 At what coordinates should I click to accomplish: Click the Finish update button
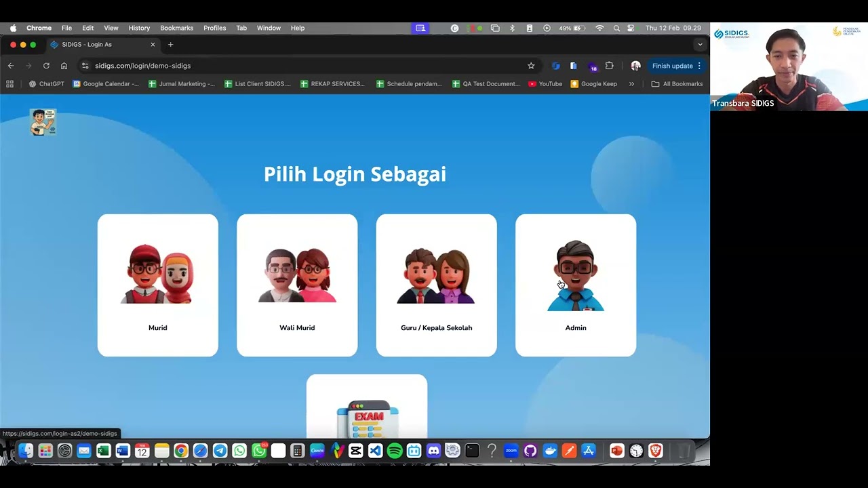tap(677, 66)
